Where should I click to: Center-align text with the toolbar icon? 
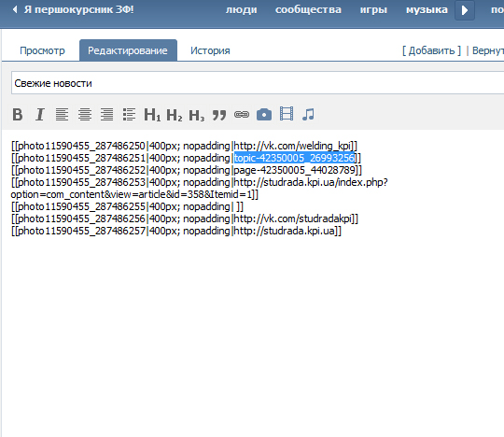point(85,114)
